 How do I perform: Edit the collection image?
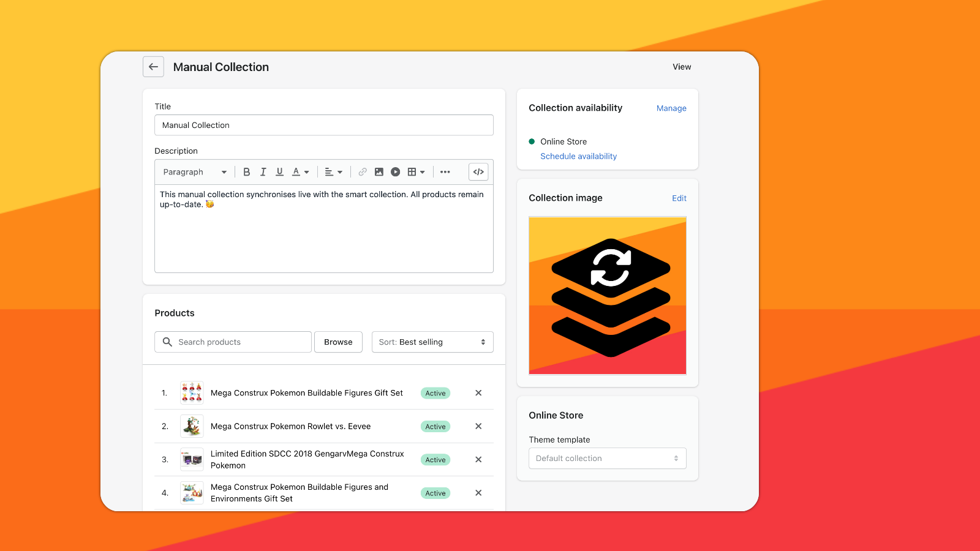point(679,198)
